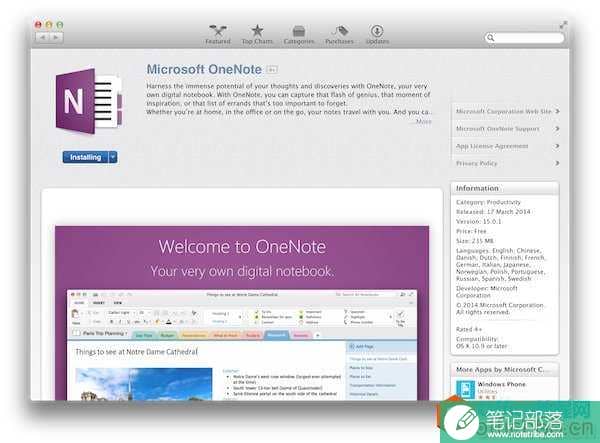The image size is (600, 443).
Task: Go back with the left arrow button
Action: 42,37
